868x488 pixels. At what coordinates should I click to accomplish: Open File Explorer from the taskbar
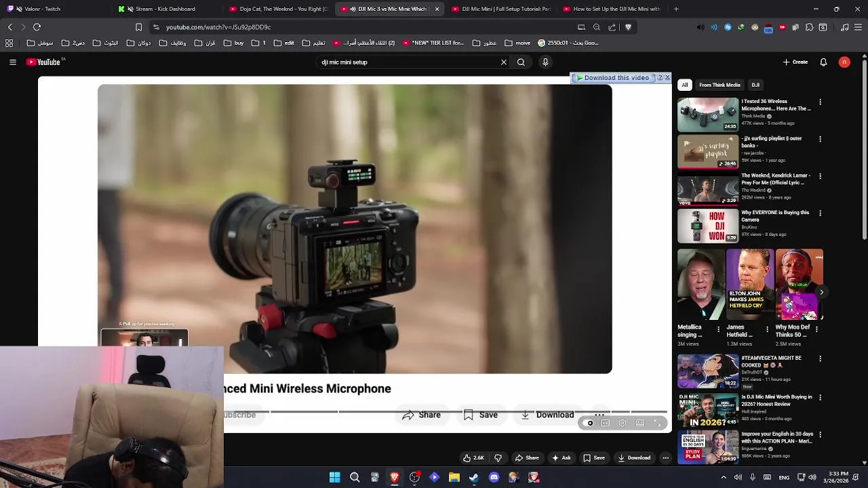point(454,477)
